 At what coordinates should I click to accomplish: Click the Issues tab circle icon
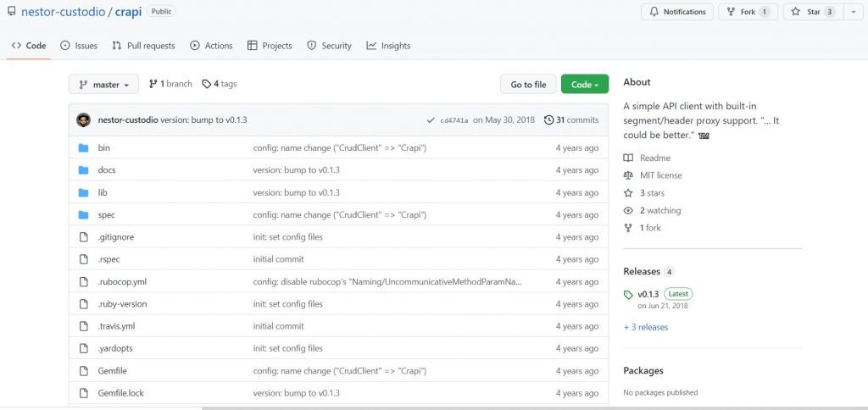tap(65, 46)
